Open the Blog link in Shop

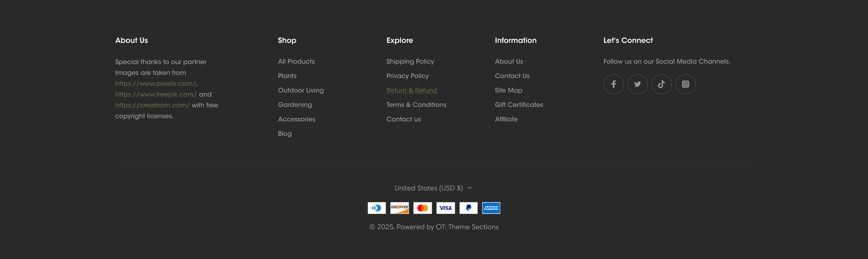pos(285,134)
